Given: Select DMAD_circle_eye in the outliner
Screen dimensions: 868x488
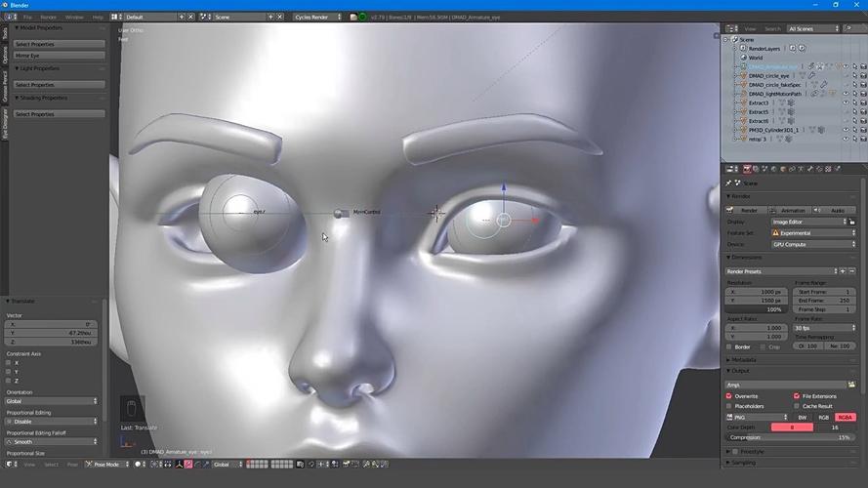Looking at the screenshot, I should coord(768,76).
